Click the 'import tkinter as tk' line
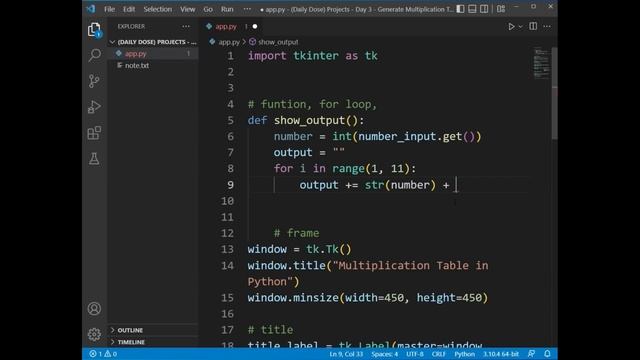Image resolution: width=640 pixels, height=360 pixels. [312, 56]
